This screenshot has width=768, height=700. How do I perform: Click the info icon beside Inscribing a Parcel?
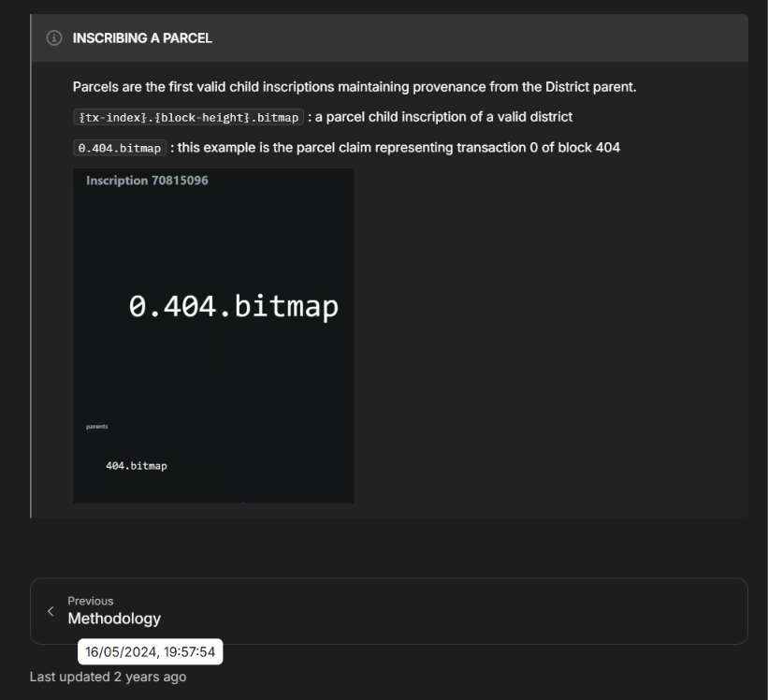point(54,37)
